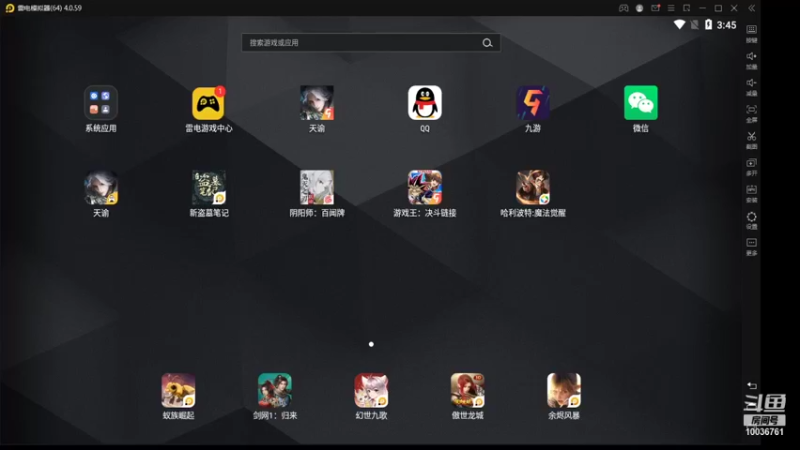The image size is (800, 450).
Task: Open the 九游 app
Action: click(533, 103)
